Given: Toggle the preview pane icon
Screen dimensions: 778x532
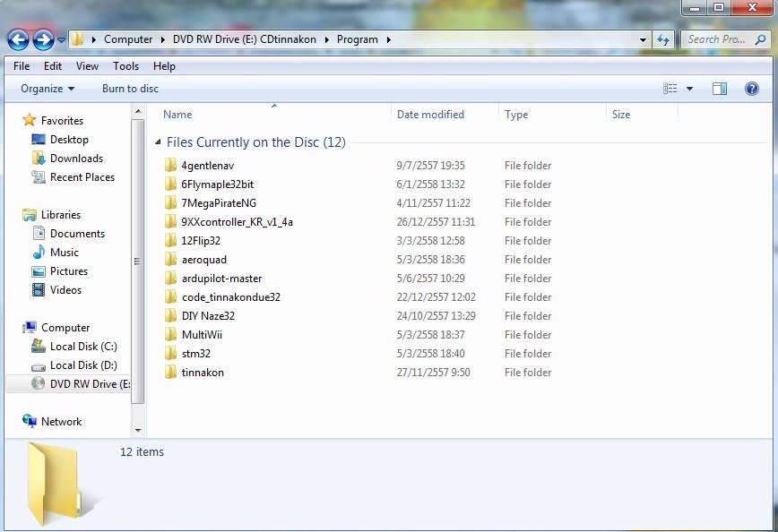Looking at the screenshot, I should tap(719, 89).
